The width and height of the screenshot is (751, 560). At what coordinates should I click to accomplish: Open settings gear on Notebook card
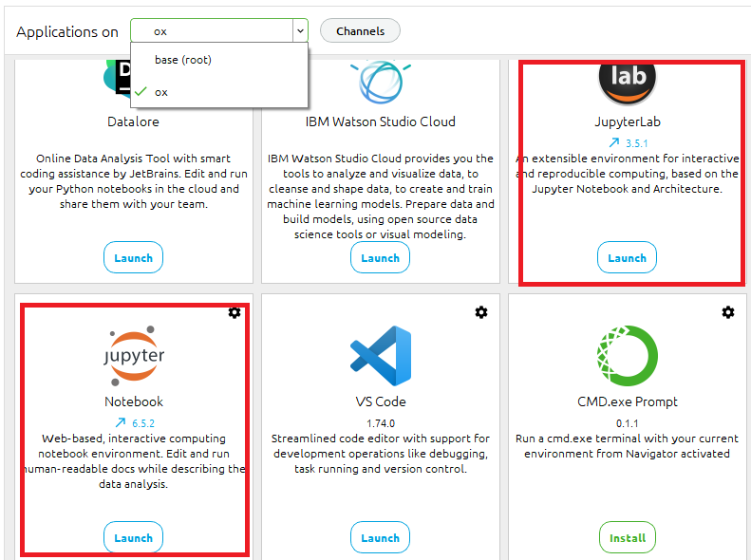tap(235, 312)
